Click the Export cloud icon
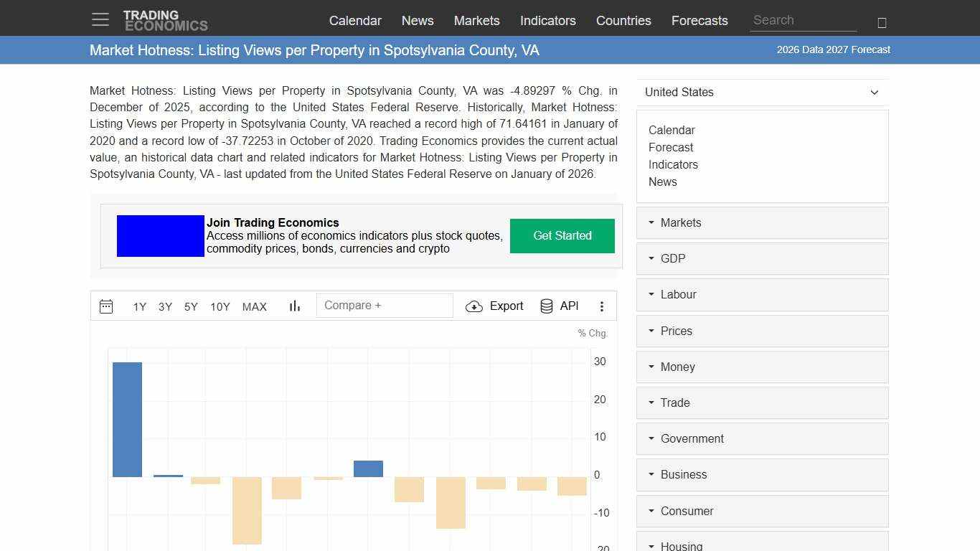980x551 pixels. pos(475,306)
